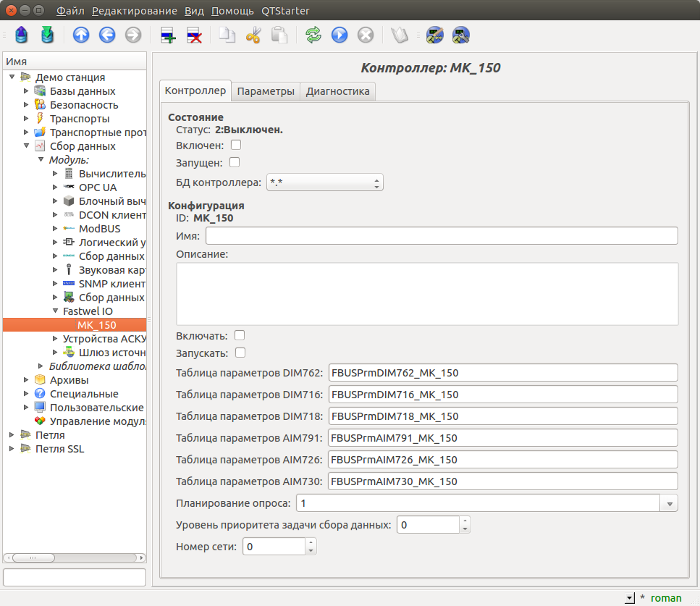Open the 'Диагностика' tab
This screenshot has height=606, width=700.
click(x=337, y=91)
